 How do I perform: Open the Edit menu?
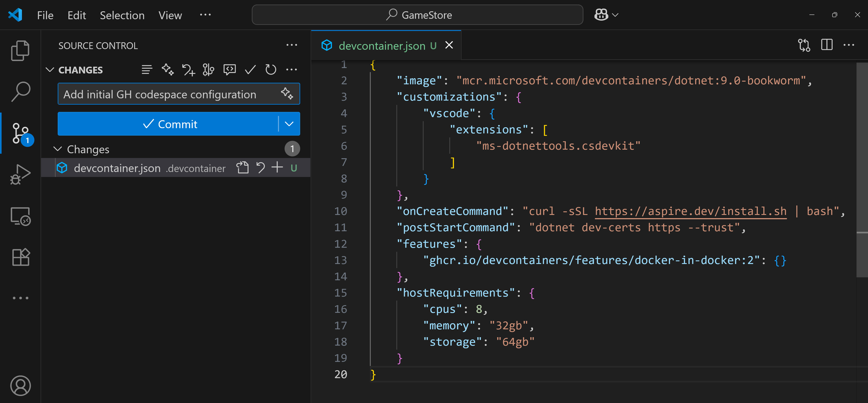pos(77,15)
